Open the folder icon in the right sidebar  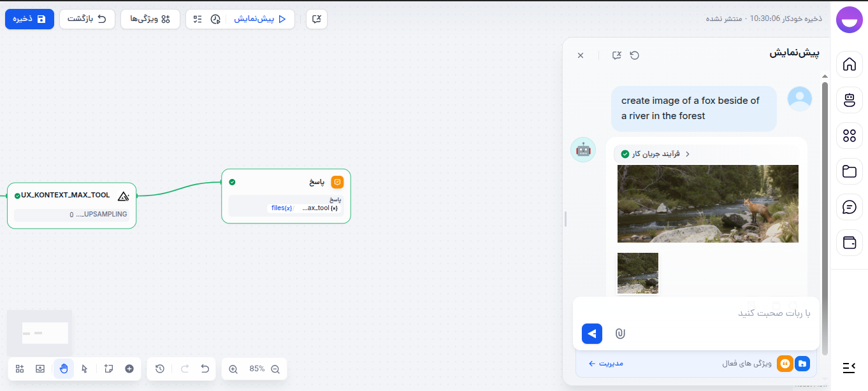(x=849, y=171)
